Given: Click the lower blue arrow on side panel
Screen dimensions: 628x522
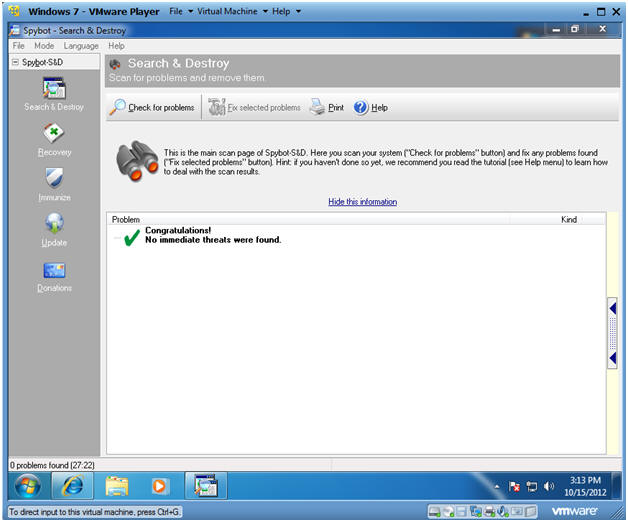Looking at the screenshot, I should point(612,358).
